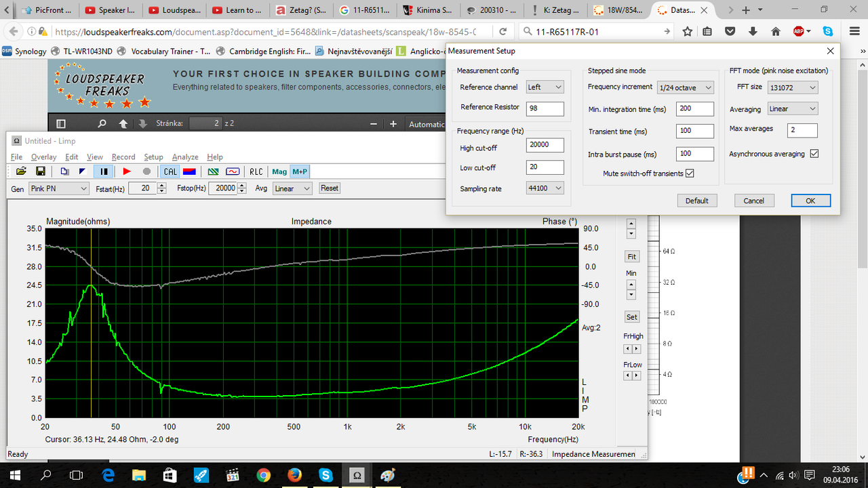Click High cut-off frequency field
Viewport: 868px width, 488px height.
[x=545, y=145]
